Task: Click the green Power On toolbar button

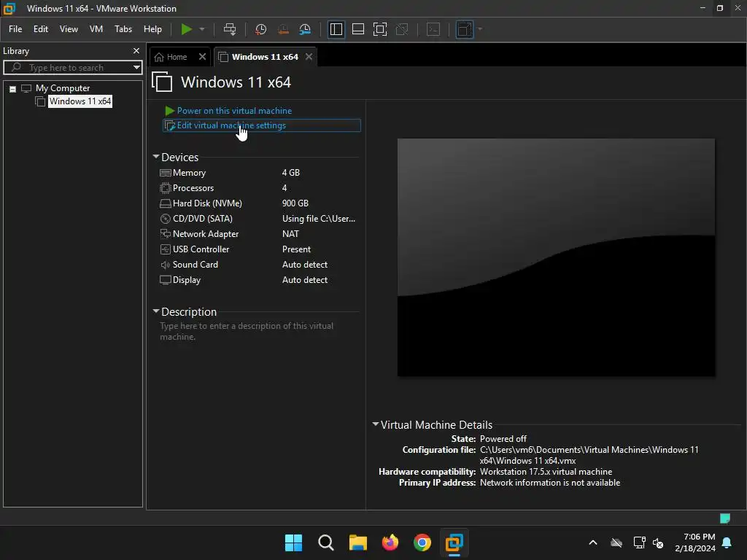Action: (186, 29)
